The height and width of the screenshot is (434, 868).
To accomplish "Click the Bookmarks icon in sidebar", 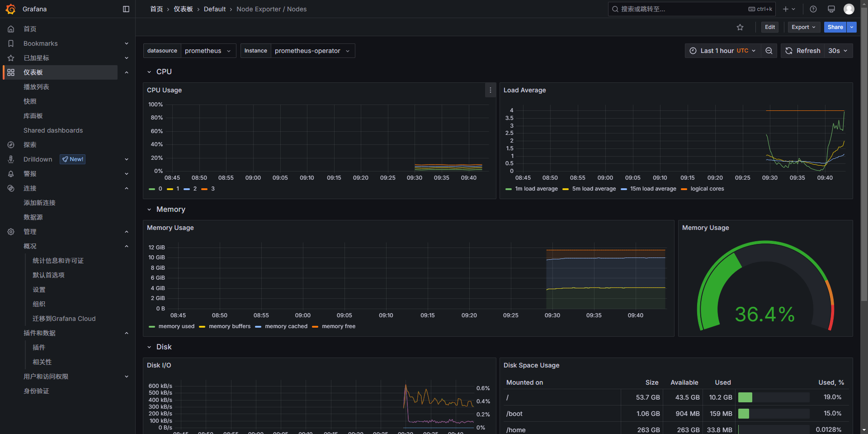I will pyautogui.click(x=11, y=43).
